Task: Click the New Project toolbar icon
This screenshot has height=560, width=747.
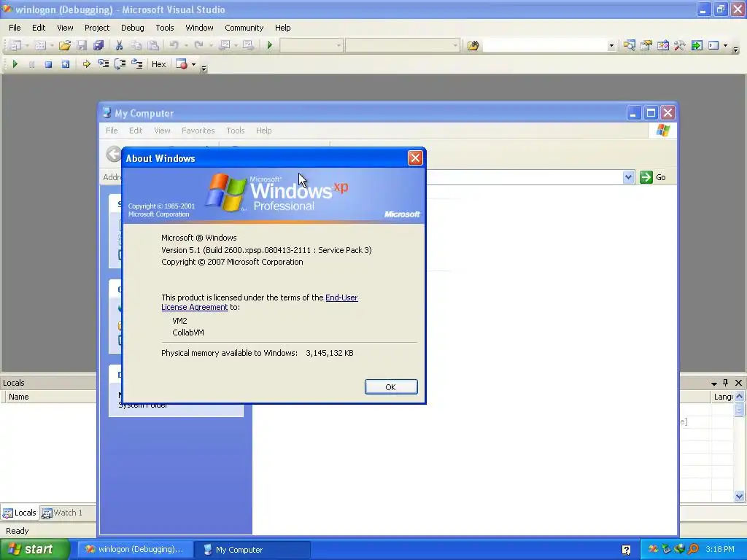Action: click(16, 45)
